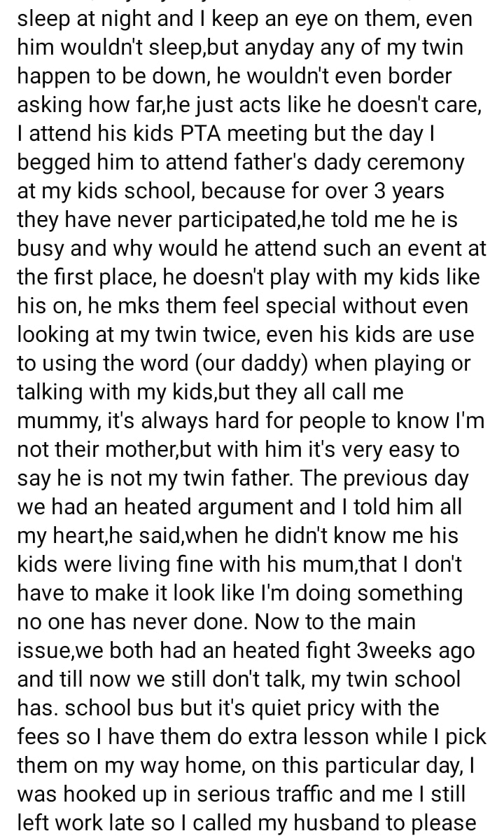Click the word "border" in the text

coord(416,76)
